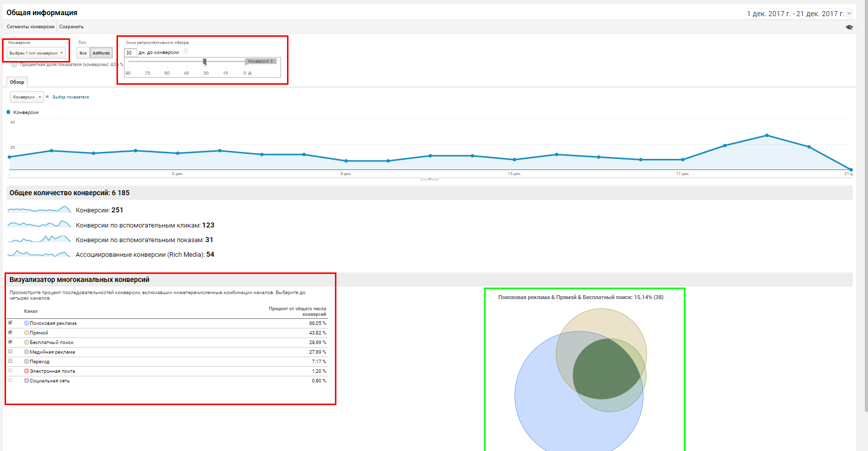
Task: Open the date range picker 1 дек. 2017
Action: click(799, 14)
